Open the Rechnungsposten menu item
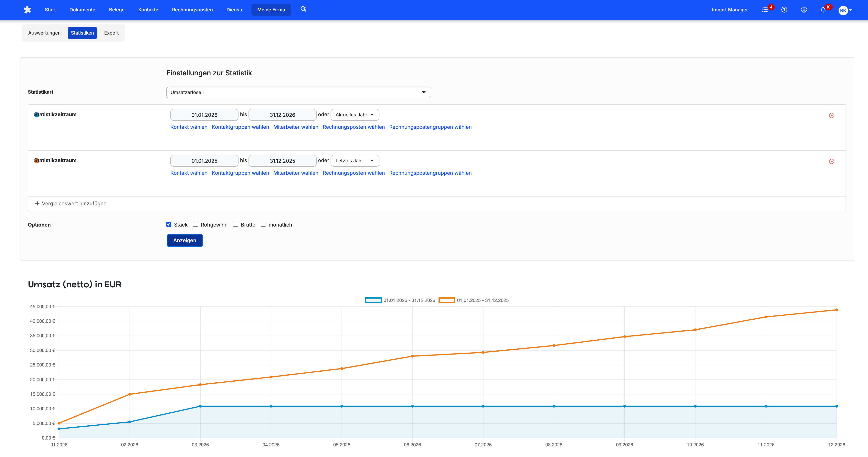Image resolution: width=868 pixels, height=457 pixels. (x=192, y=10)
